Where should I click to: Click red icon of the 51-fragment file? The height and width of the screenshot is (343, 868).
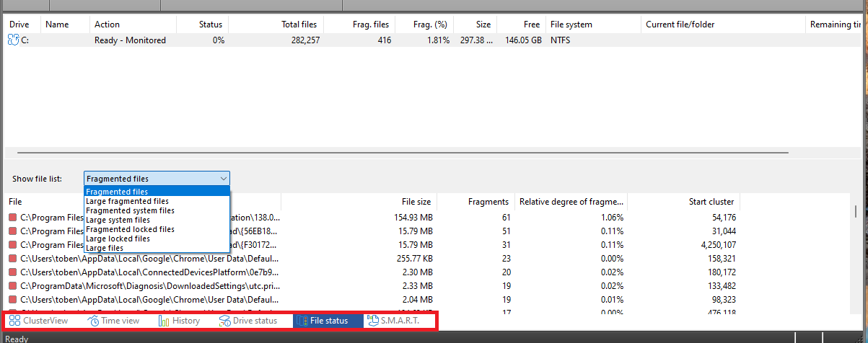(12, 231)
